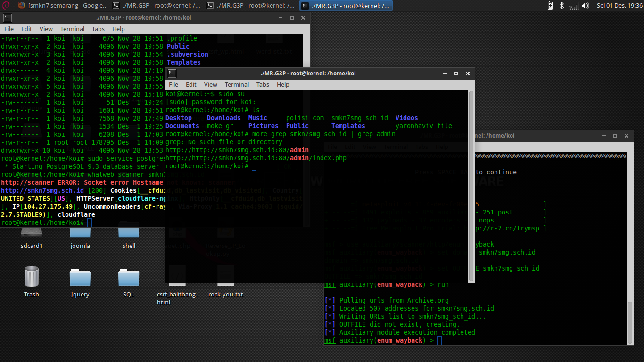The width and height of the screenshot is (644, 362).
Task: Open the Tabs menu in the back-left terminal
Action: pyautogui.click(x=98, y=29)
